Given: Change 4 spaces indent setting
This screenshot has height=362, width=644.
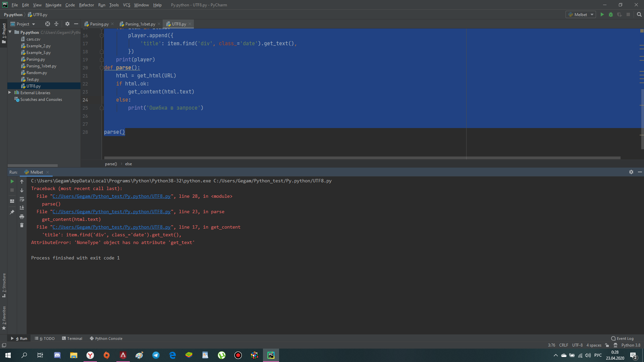Looking at the screenshot, I should [x=594, y=345].
